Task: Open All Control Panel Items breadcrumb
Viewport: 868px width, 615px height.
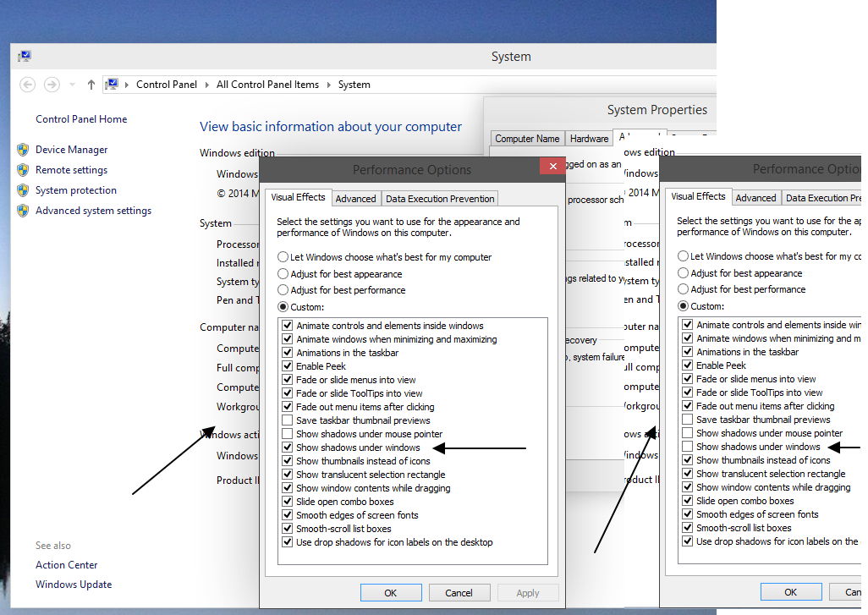Action: pyautogui.click(x=267, y=85)
